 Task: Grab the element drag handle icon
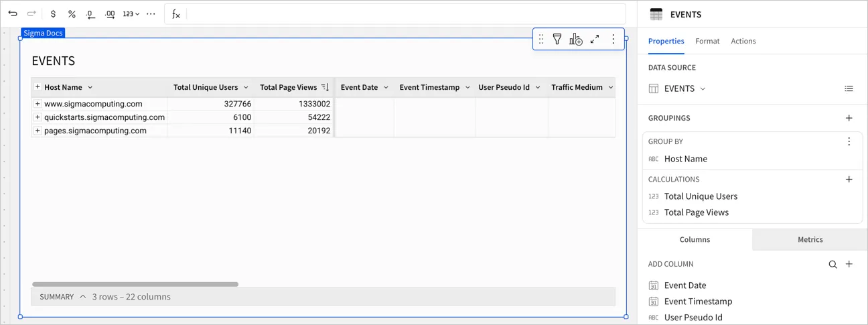click(541, 40)
